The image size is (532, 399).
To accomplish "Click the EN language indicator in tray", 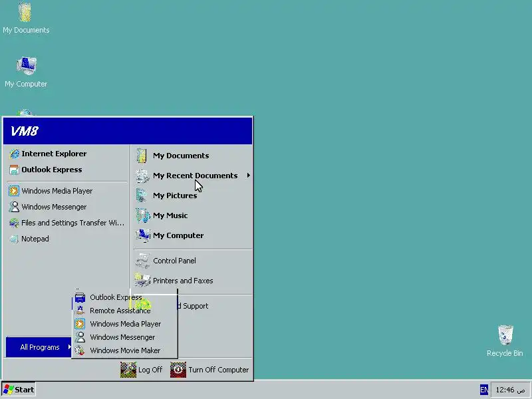I will click(x=484, y=390).
